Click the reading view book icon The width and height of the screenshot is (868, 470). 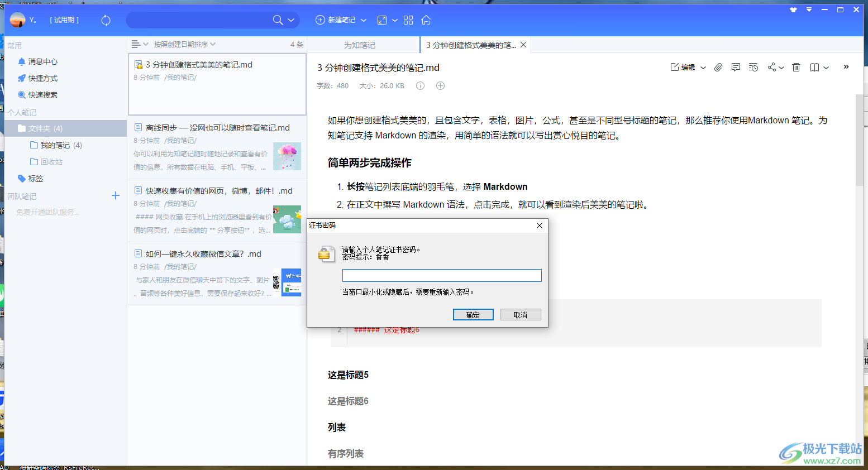[814, 67]
